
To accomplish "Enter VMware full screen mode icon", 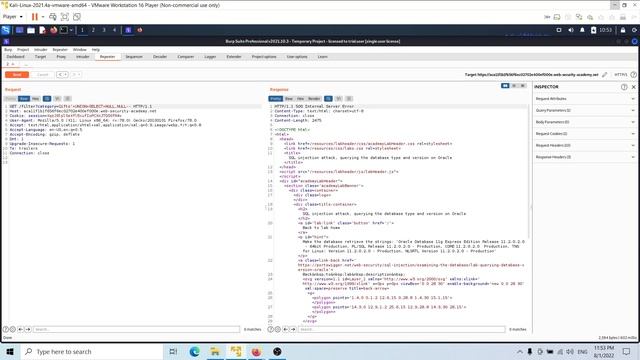I will 64,17.
